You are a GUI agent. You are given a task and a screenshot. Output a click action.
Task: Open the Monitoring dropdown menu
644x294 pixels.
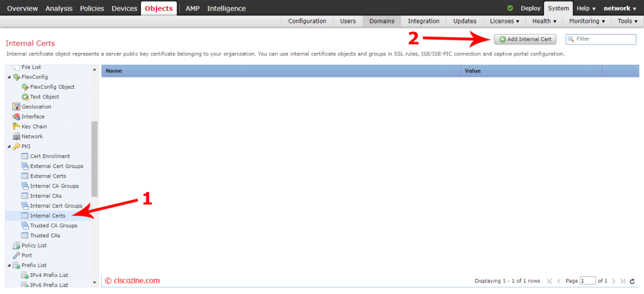(x=586, y=21)
